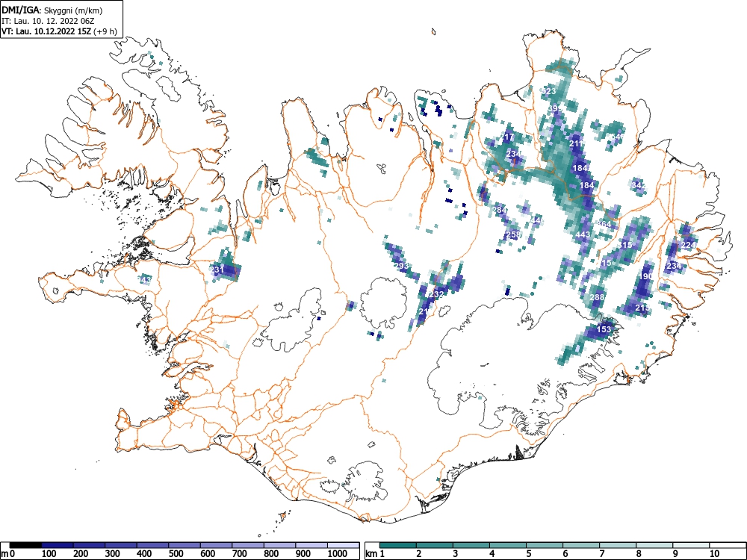747x560 pixels.
Task: Click the '100' label on the m legend
Action: pyautogui.click(x=49, y=553)
